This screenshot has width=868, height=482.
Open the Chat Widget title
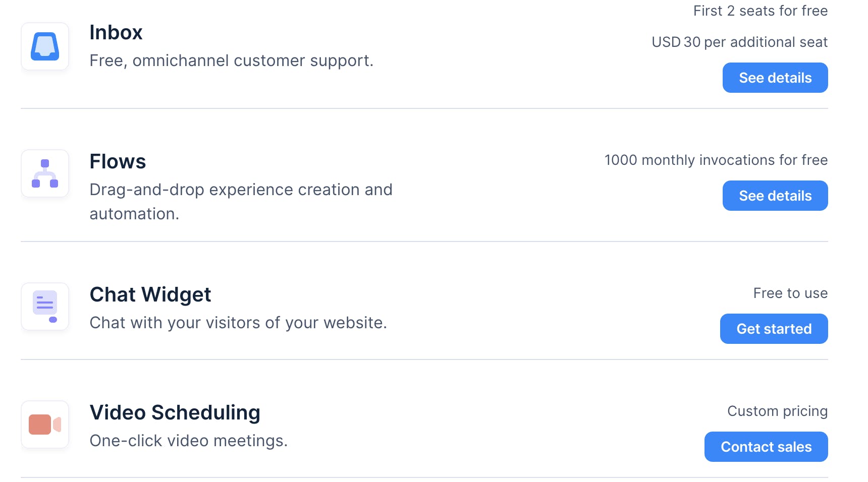coord(150,294)
